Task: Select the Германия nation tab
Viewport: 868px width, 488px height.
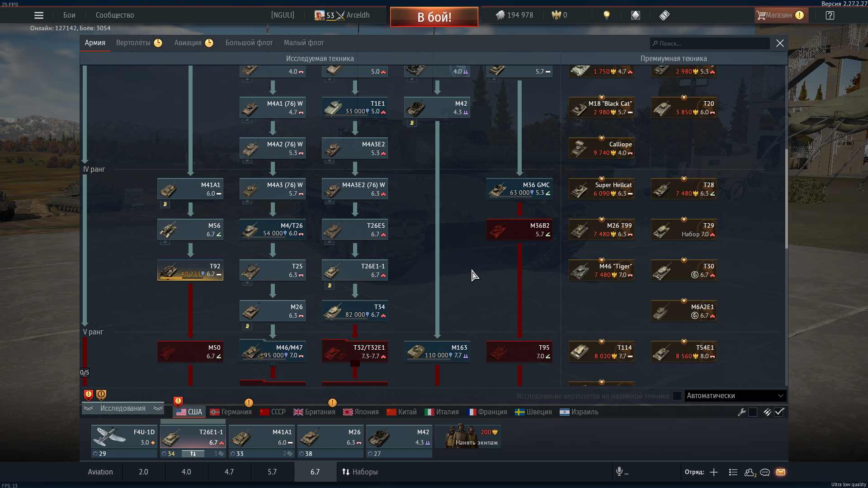Action: (x=231, y=412)
